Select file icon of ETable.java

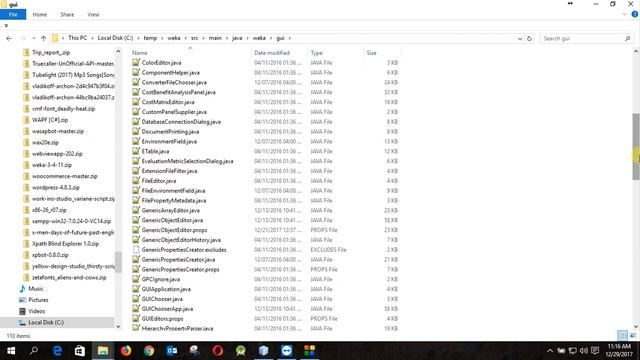click(x=136, y=151)
